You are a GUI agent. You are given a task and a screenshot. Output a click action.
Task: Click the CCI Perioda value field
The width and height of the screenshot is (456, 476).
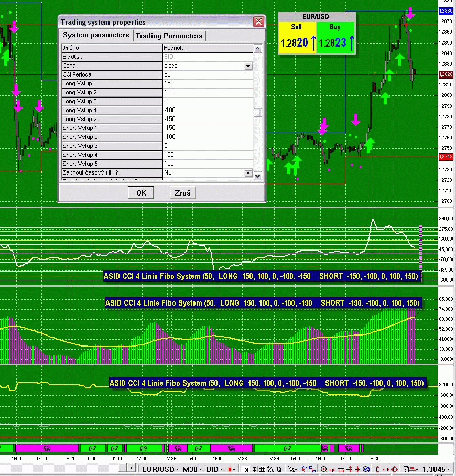point(208,75)
